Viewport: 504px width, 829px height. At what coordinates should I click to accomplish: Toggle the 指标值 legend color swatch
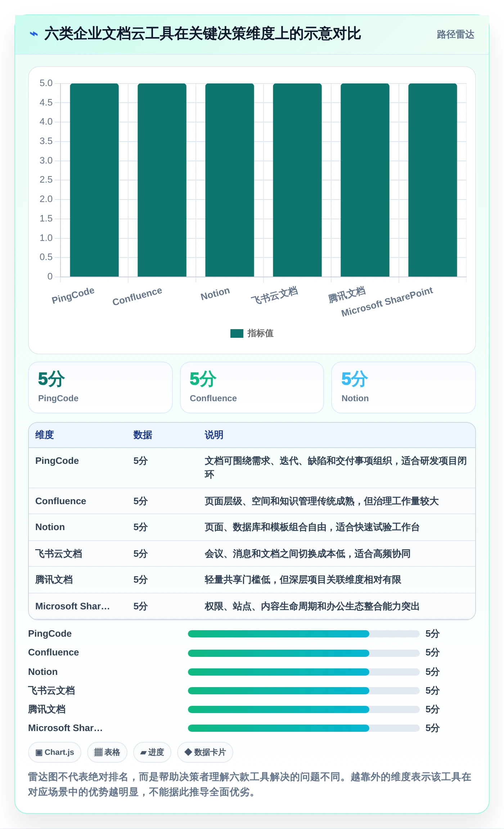pyautogui.click(x=237, y=333)
